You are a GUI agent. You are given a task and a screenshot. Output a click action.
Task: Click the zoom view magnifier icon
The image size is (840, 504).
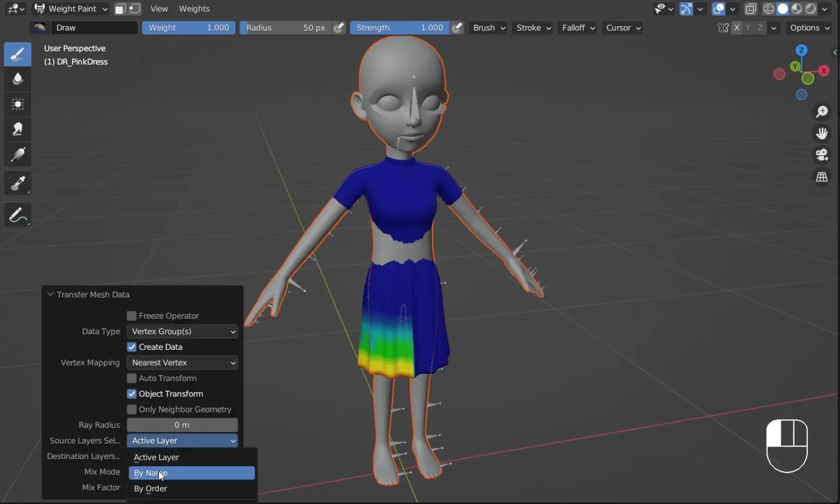[x=822, y=111]
